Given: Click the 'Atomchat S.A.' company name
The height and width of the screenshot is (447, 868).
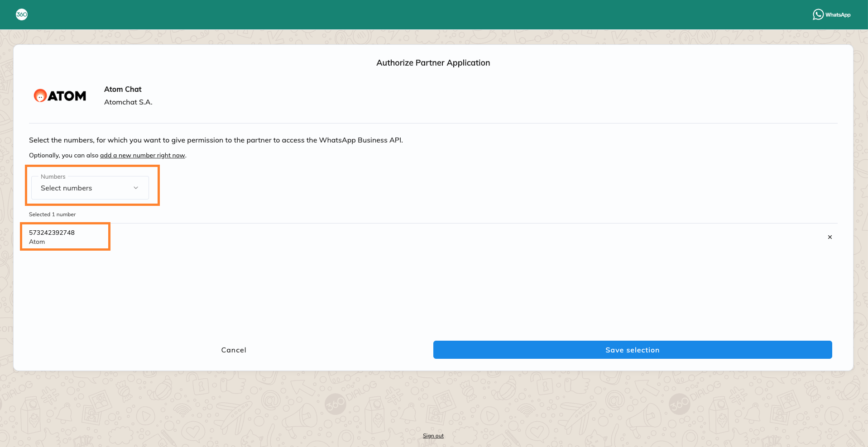Looking at the screenshot, I should click(128, 102).
